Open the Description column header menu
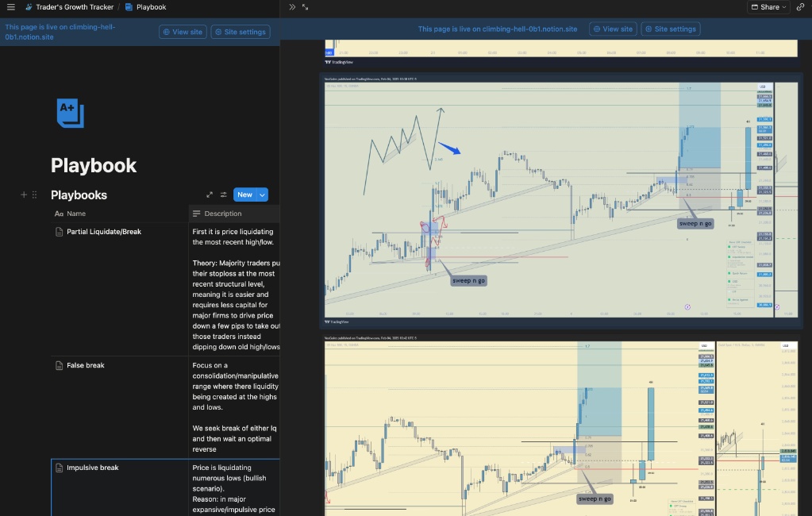The height and width of the screenshot is (516, 812). pyautogui.click(x=234, y=214)
